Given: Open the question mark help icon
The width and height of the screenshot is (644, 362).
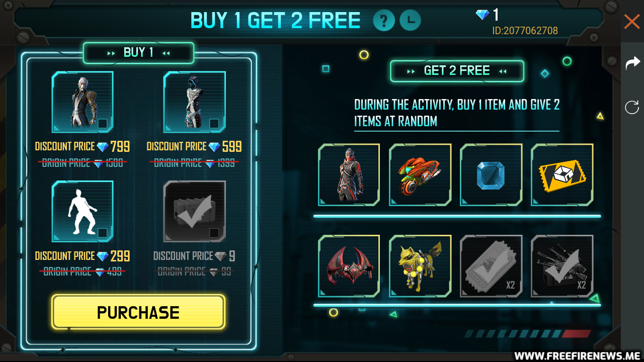Looking at the screenshot, I should click(x=384, y=21).
